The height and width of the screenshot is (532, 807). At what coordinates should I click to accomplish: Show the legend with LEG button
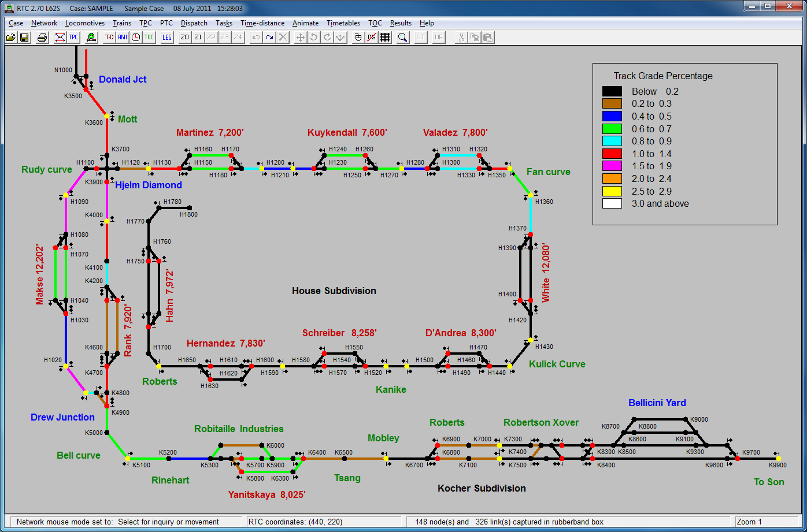[167, 38]
